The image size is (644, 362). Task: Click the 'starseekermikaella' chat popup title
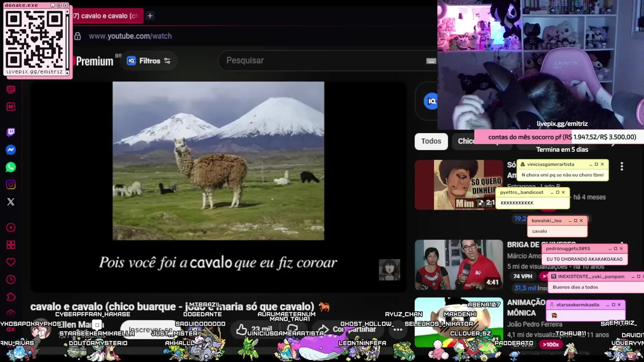point(578,305)
